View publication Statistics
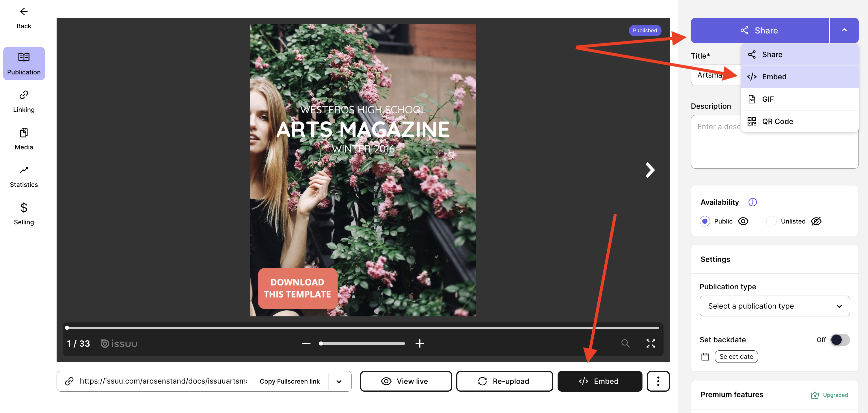Screen dimensions: 868x413 [x=24, y=176]
